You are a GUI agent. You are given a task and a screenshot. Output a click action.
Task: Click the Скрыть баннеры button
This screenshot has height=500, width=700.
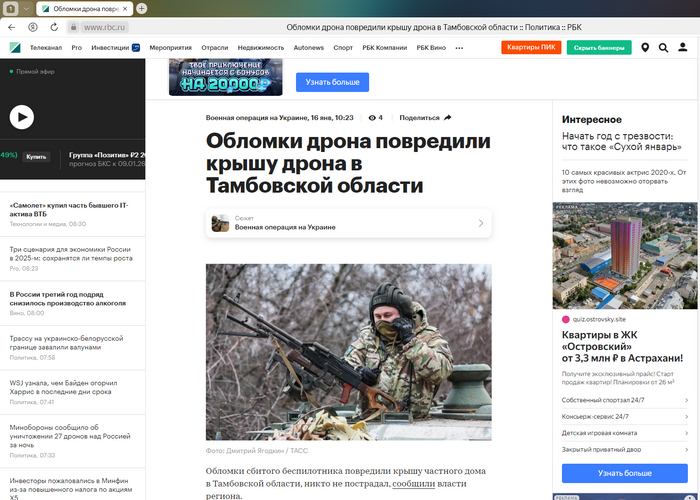599,47
